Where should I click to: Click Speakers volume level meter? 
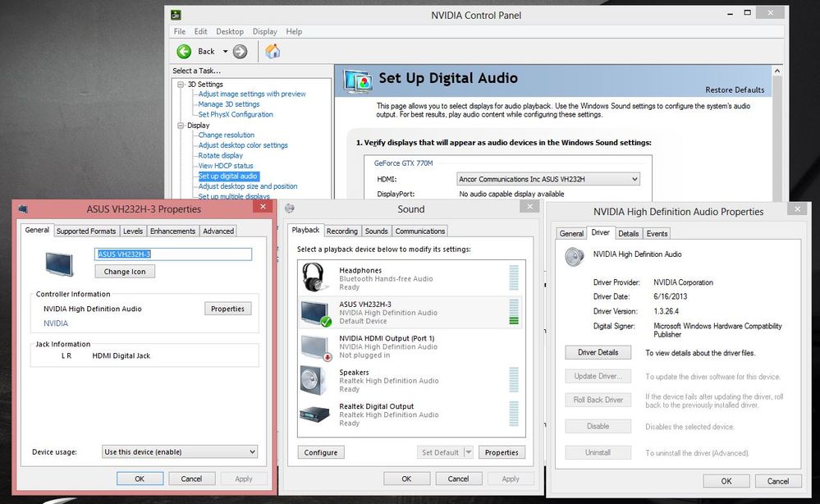pyautogui.click(x=514, y=379)
